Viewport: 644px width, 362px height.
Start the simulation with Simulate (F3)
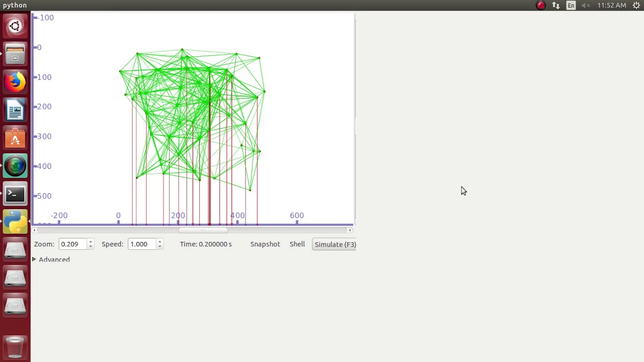tap(334, 244)
